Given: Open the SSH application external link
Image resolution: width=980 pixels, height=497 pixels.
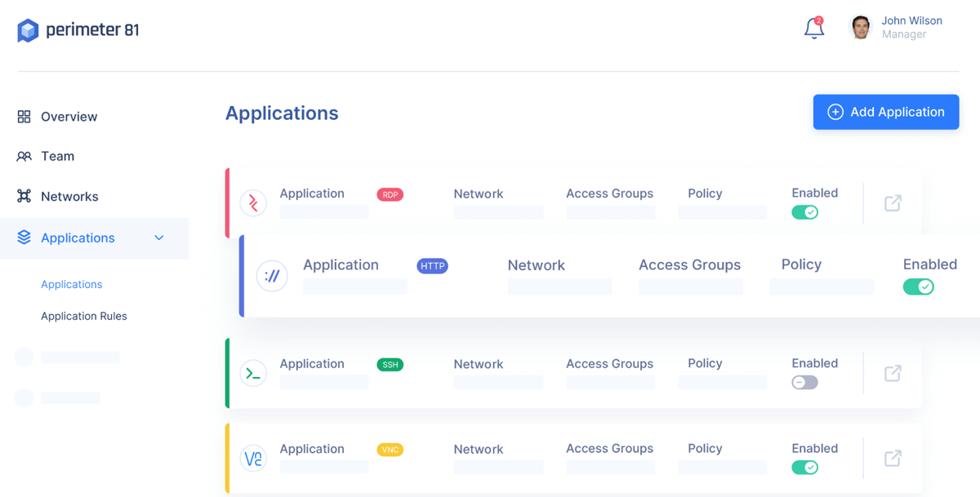Looking at the screenshot, I should pos(893,373).
